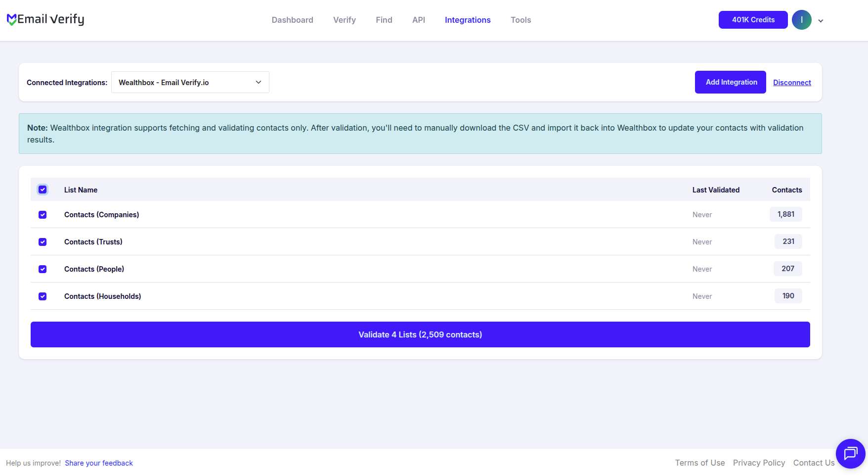This screenshot has height=476, width=868.
Task: Click the 231 contacts count badge
Action: click(788, 241)
